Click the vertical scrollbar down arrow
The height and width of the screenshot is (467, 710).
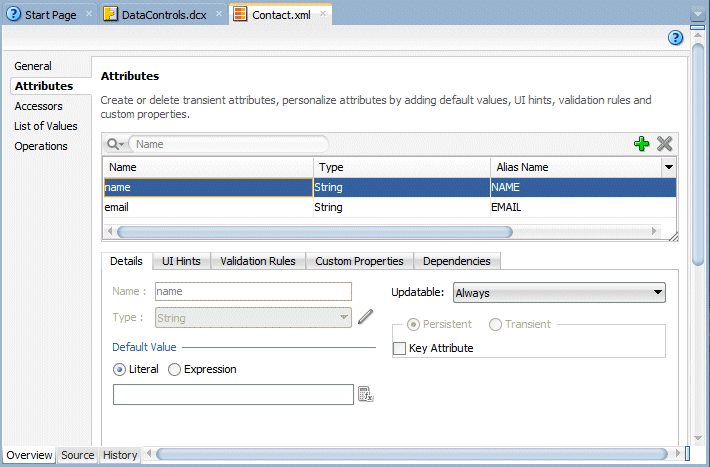pyautogui.click(x=698, y=438)
